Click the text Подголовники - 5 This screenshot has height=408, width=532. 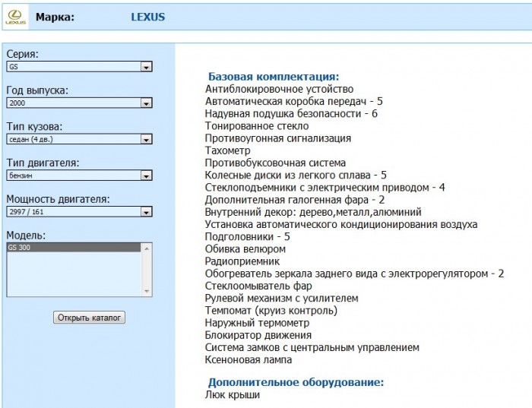click(x=247, y=236)
